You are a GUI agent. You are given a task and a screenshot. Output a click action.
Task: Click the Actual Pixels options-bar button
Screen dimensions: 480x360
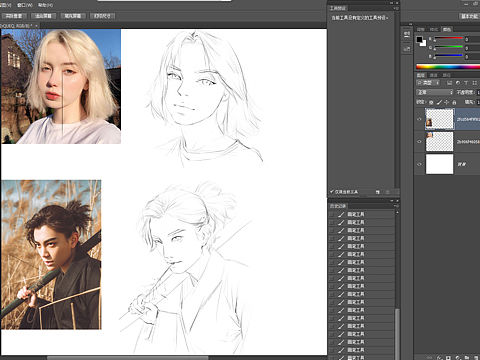14,16
